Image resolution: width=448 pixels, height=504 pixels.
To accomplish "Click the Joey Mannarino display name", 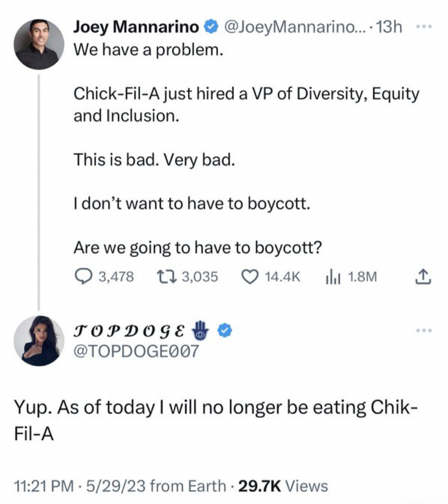I will (136, 27).
